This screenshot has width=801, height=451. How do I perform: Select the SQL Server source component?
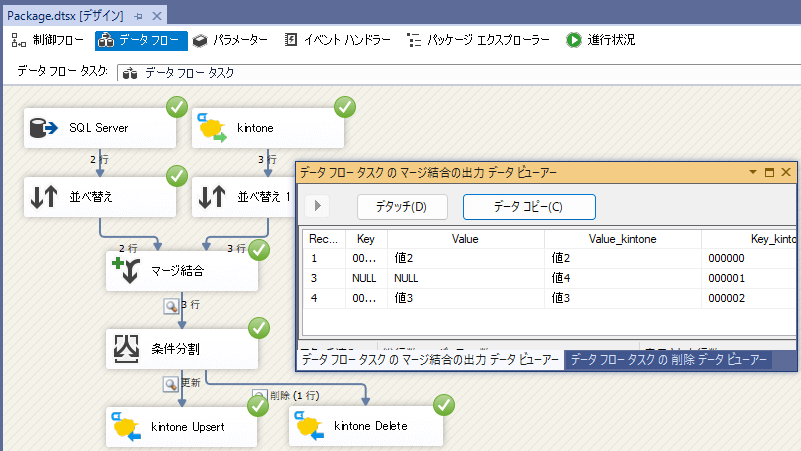coord(100,128)
